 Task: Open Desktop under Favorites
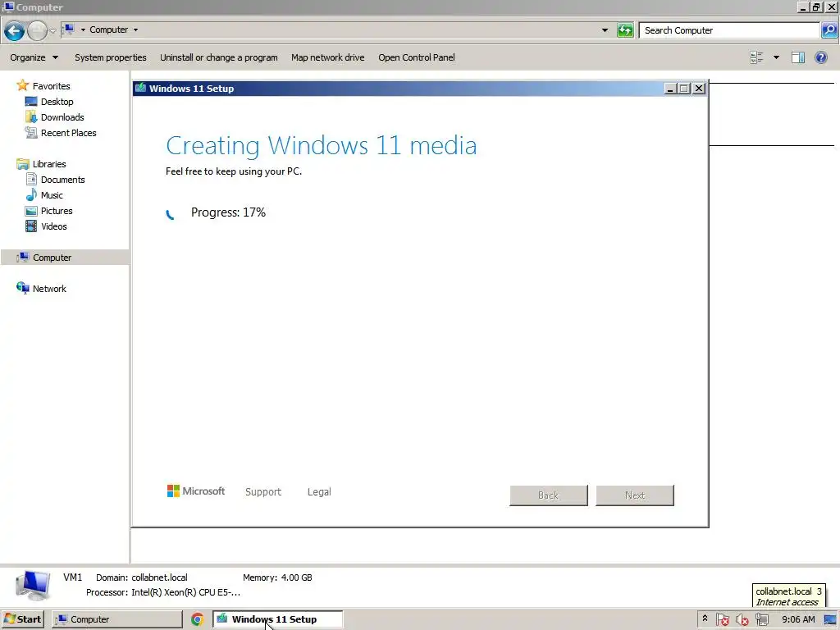(57, 101)
